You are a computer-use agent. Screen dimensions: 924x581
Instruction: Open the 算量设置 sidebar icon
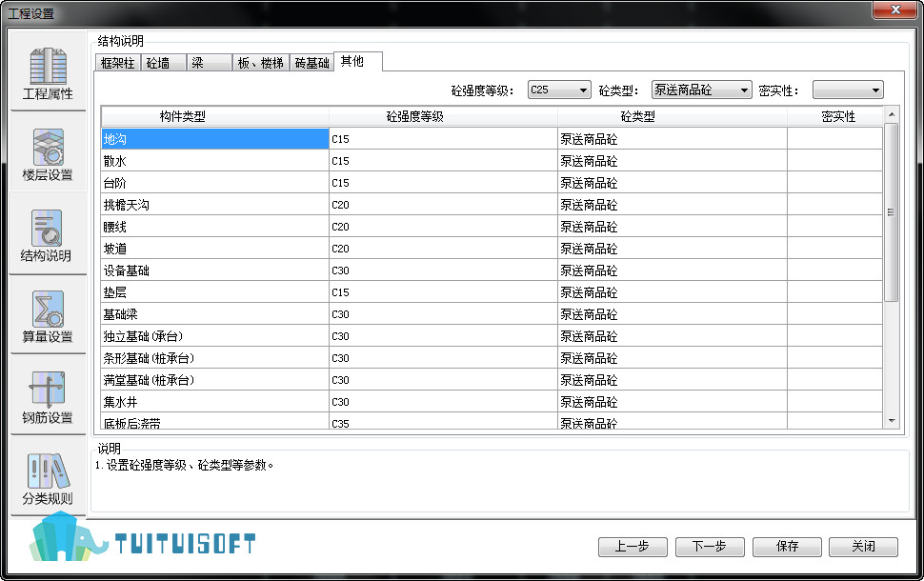(x=48, y=317)
